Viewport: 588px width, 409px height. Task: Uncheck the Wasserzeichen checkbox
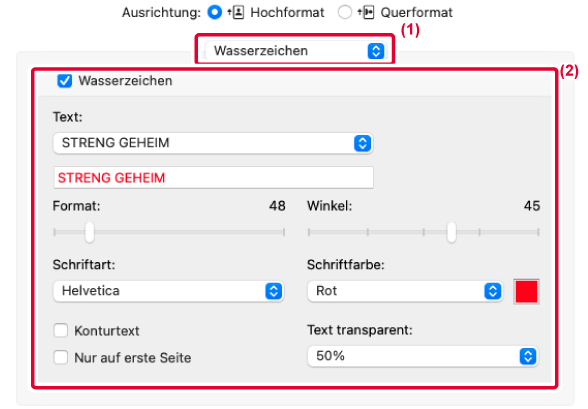coord(64,81)
